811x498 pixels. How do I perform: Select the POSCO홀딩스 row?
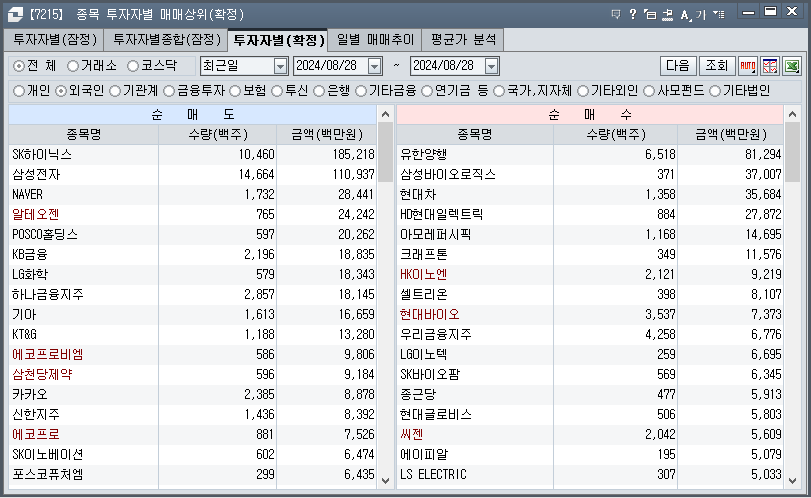[x=192, y=235]
